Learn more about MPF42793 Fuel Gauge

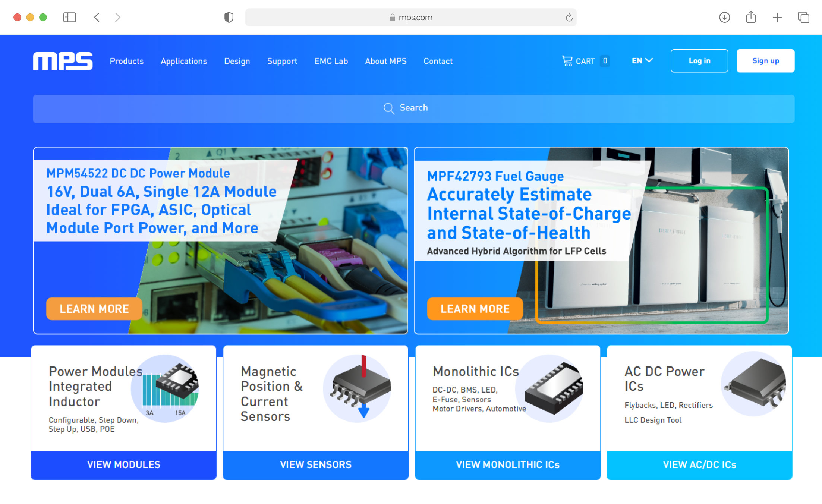tap(475, 309)
